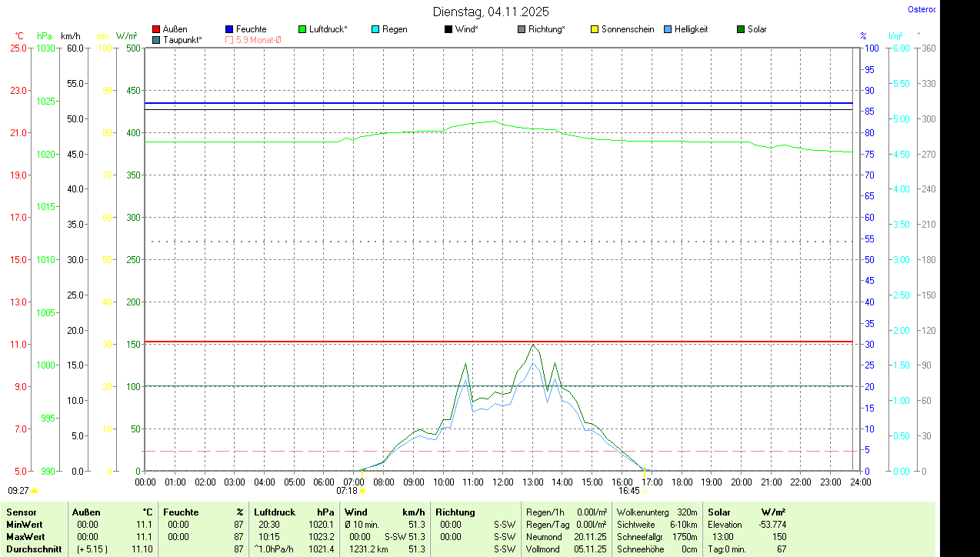This screenshot has height=557, width=980.
Task: Click the light blue Helligkeit legend square
Action: click(668, 29)
